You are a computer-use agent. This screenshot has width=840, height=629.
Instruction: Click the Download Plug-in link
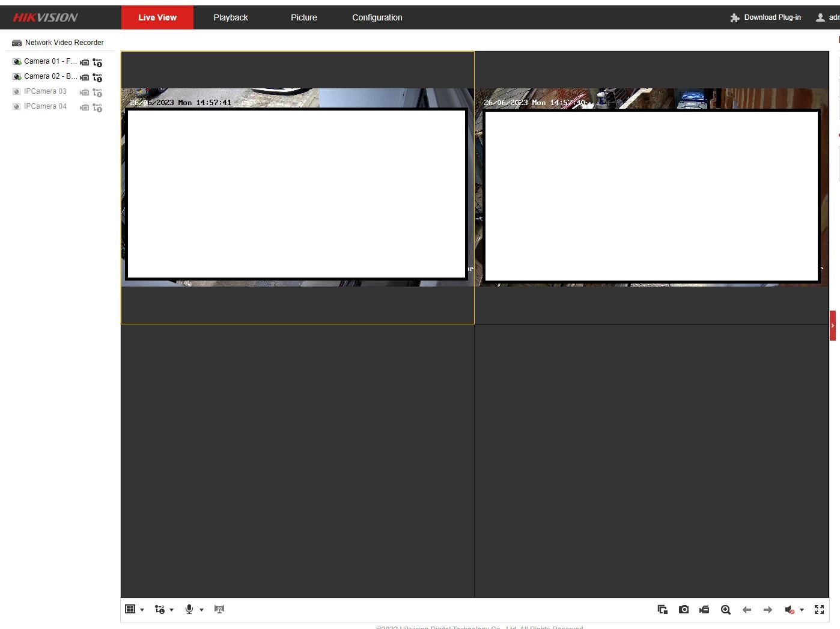point(772,17)
